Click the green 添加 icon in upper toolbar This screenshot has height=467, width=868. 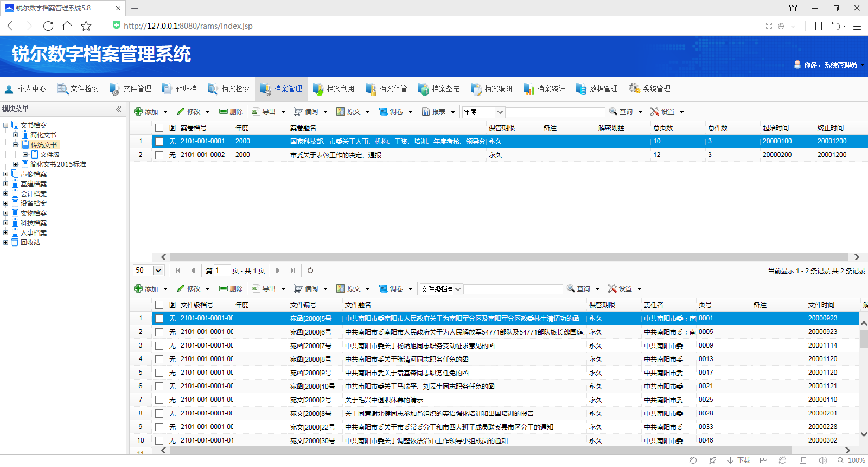click(x=138, y=111)
